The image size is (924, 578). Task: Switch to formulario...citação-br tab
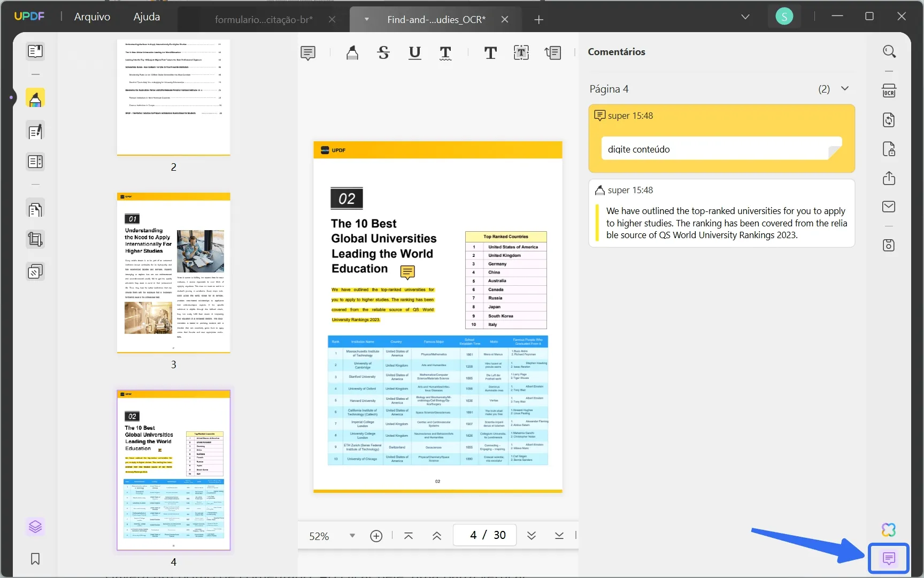[x=264, y=20]
